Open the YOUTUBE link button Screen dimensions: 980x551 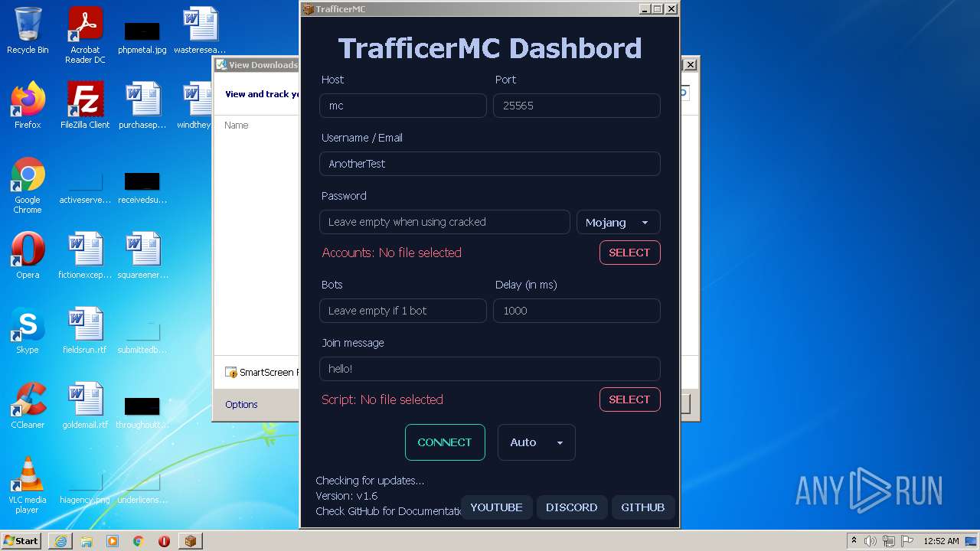click(x=496, y=507)
